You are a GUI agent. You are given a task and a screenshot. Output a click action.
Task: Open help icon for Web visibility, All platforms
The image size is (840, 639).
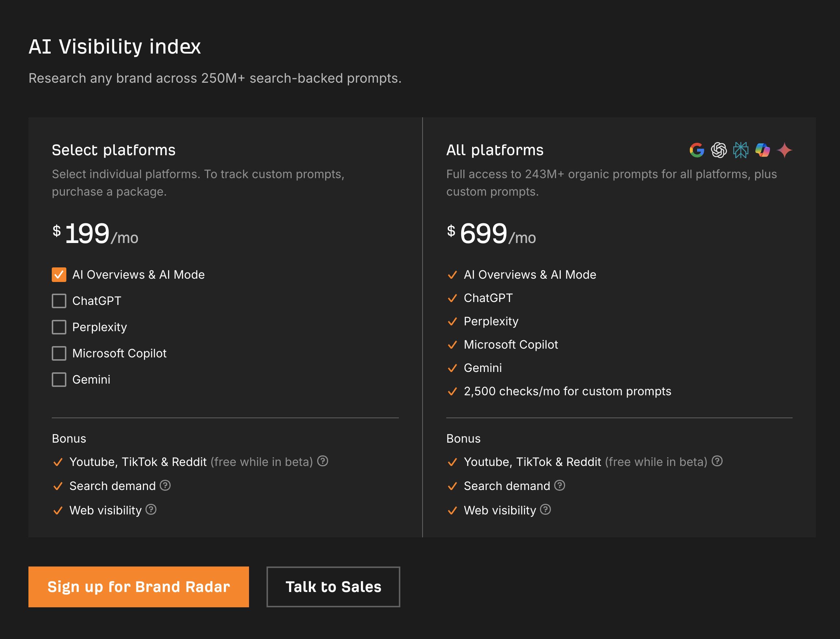(x=545, y=509)
